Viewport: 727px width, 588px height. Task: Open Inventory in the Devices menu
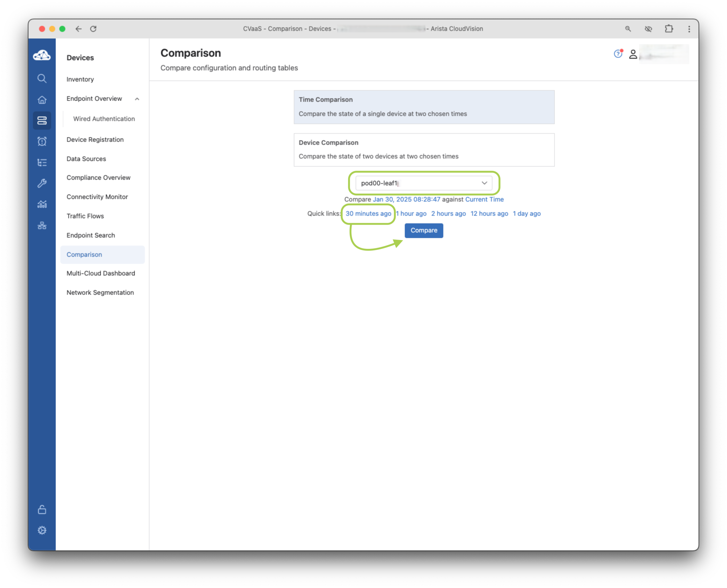point(80,79)
